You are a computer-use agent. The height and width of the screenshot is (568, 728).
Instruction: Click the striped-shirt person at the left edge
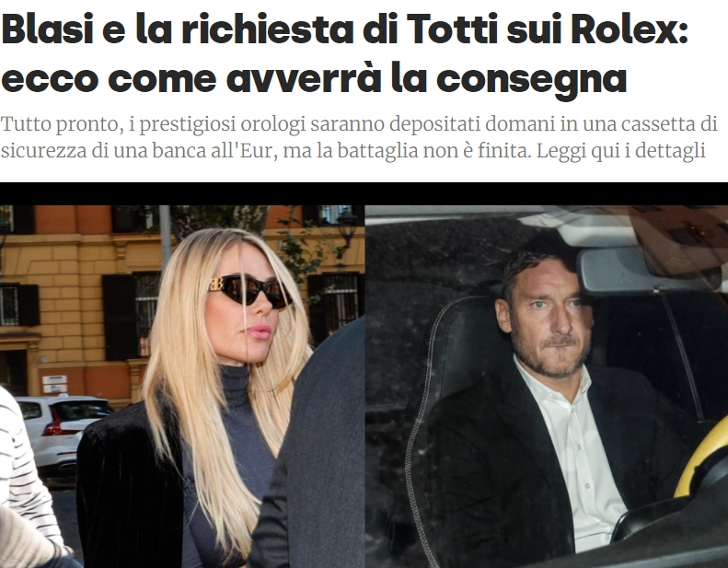tap(26, 474)
